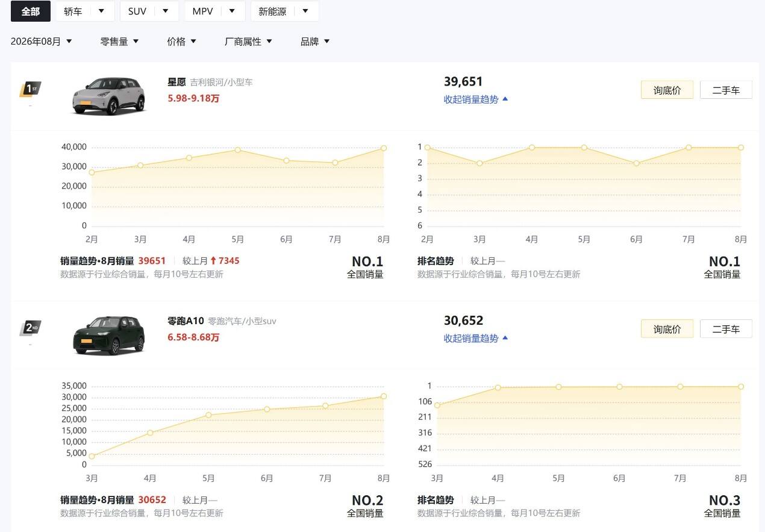Open the 2026年08月 date filter
Image resolution: width=765 pixels, height=532 pixels.
coord(42,42)
